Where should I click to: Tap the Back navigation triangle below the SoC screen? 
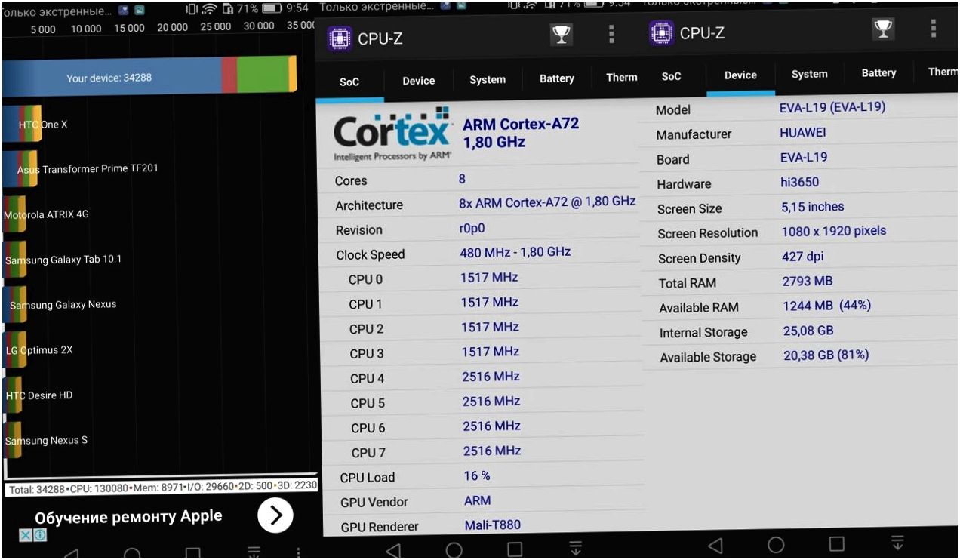[x=392, y=550]
